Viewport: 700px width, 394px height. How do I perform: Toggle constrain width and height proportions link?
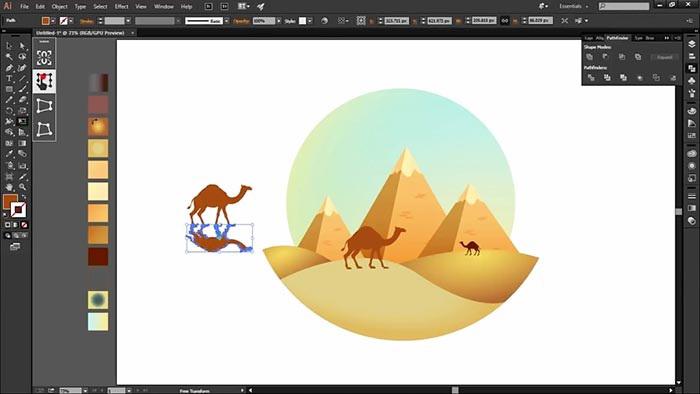click(504, 21)
